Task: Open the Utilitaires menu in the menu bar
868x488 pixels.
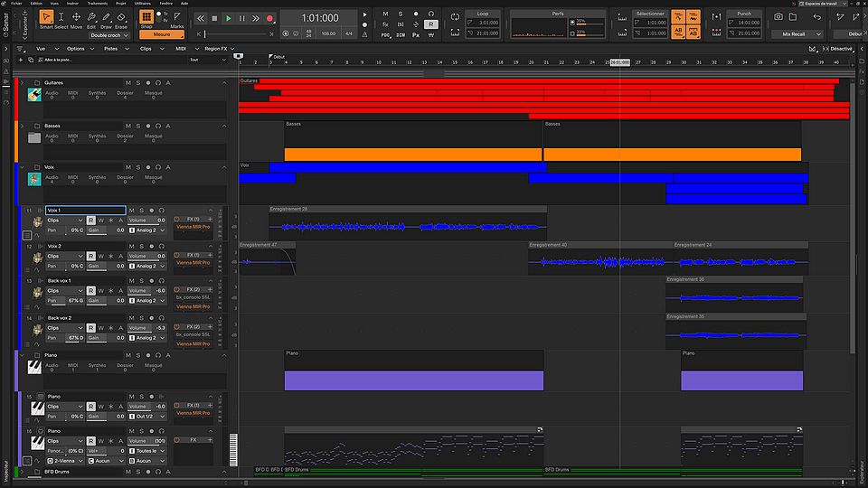Action: [x=143, y=4]
